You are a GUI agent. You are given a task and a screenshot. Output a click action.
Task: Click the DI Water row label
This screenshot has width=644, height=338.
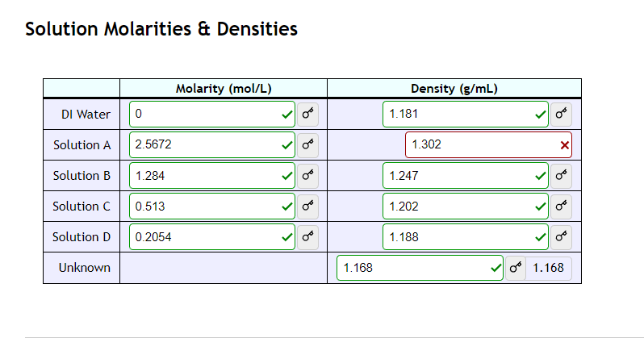tap(86, 115)
